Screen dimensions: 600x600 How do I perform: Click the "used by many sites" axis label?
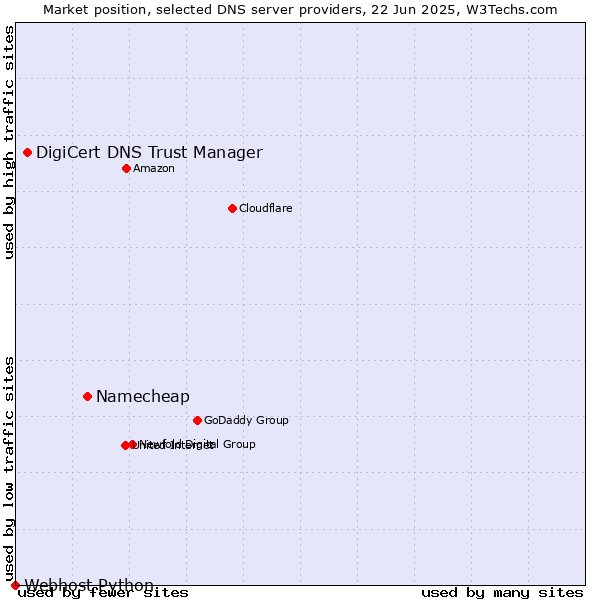[x=502, y=593]
